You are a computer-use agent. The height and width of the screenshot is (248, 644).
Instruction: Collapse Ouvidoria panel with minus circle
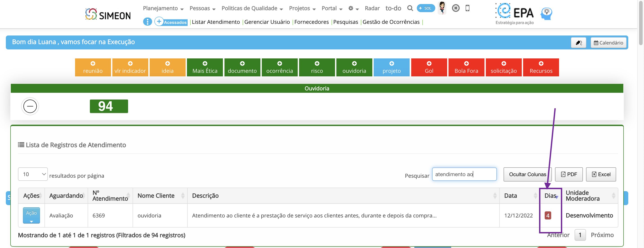pyautogui.click(x=30, y=106)
